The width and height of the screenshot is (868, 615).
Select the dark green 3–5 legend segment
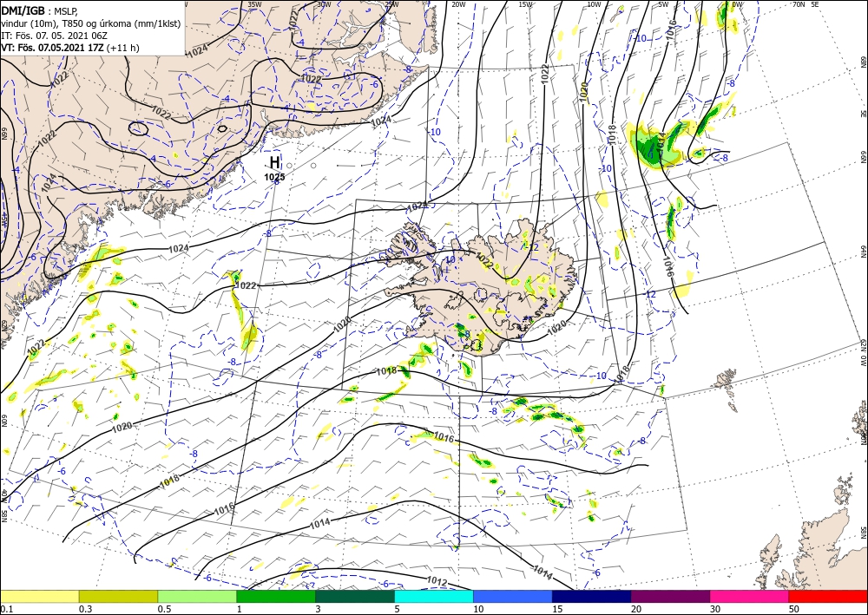coord(355,597)
